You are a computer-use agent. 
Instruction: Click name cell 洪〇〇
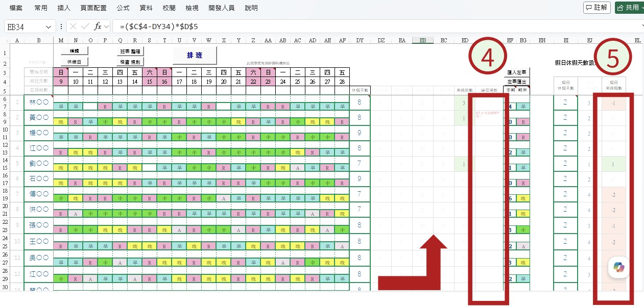pos(39,210)
